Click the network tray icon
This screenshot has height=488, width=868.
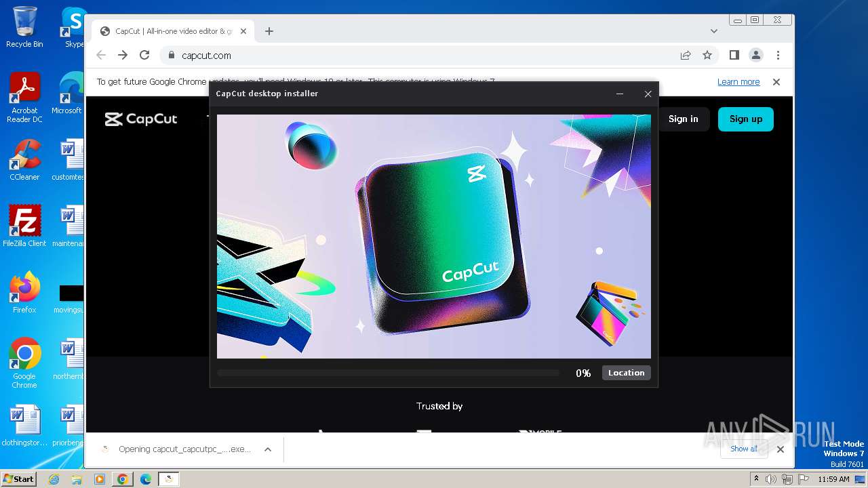(787, 479)
